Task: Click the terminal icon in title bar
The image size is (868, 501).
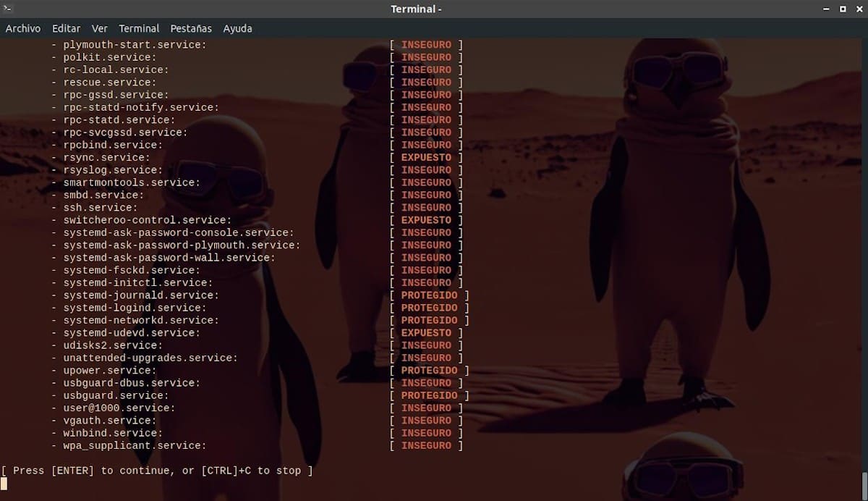Action: click(x=9, y=9)
